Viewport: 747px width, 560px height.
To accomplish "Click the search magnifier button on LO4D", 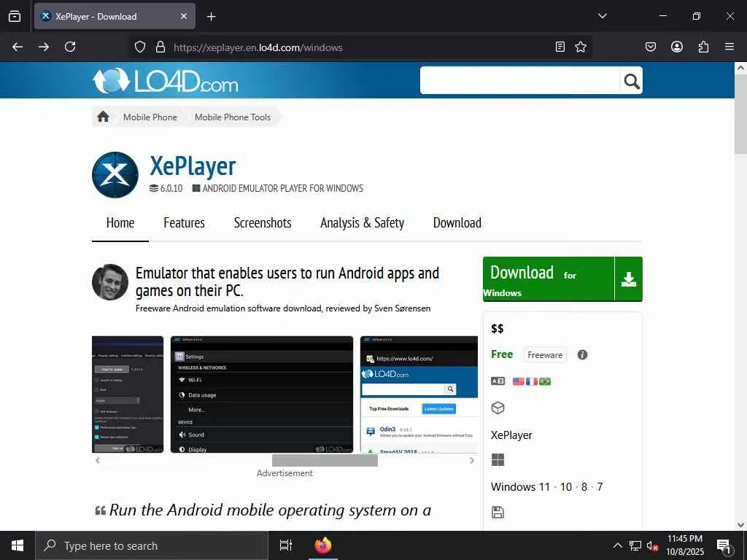I will [x=631, y=81].
